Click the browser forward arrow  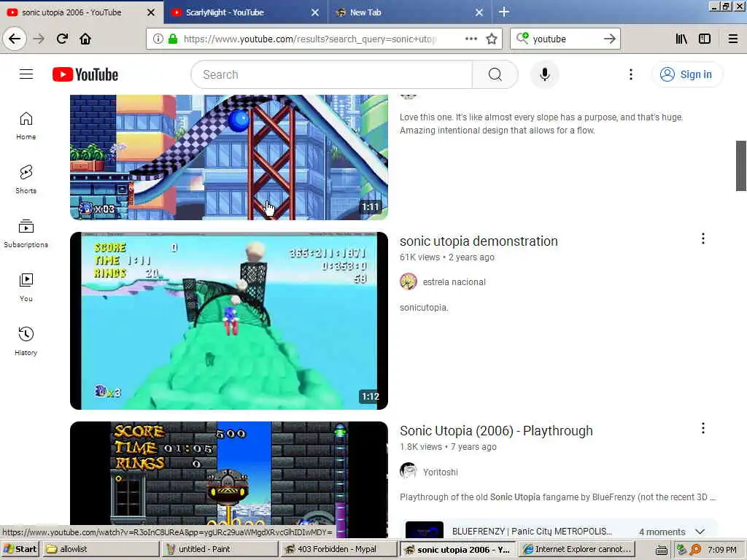click(x=39, y=39)
